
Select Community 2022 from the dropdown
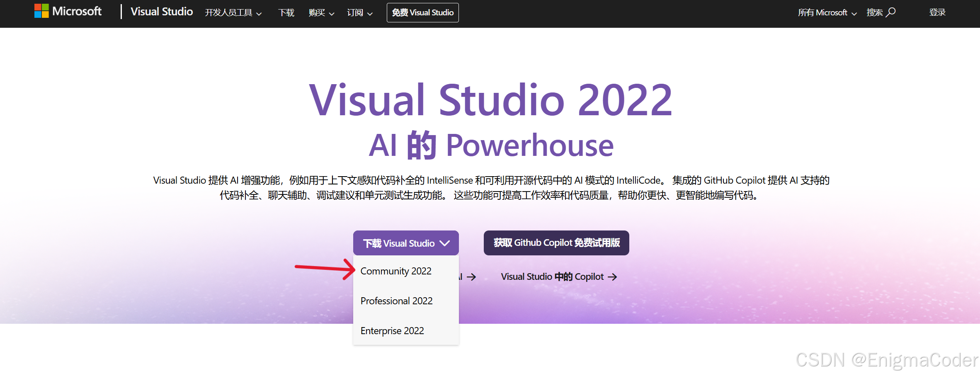coord(396,271)
